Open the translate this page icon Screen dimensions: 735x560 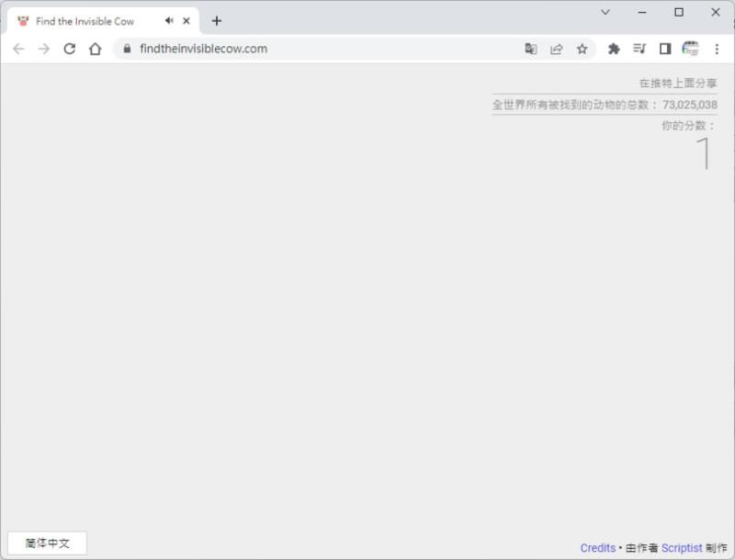tap(531, 49)
